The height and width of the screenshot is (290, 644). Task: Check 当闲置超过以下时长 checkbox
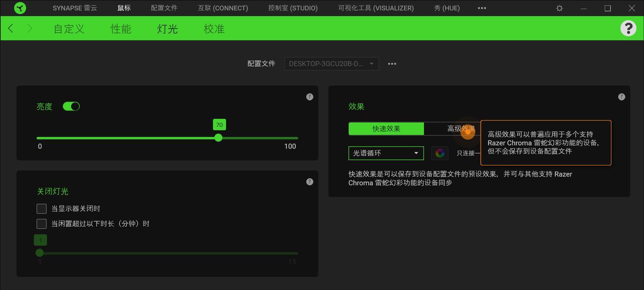[x=42, y=223]
